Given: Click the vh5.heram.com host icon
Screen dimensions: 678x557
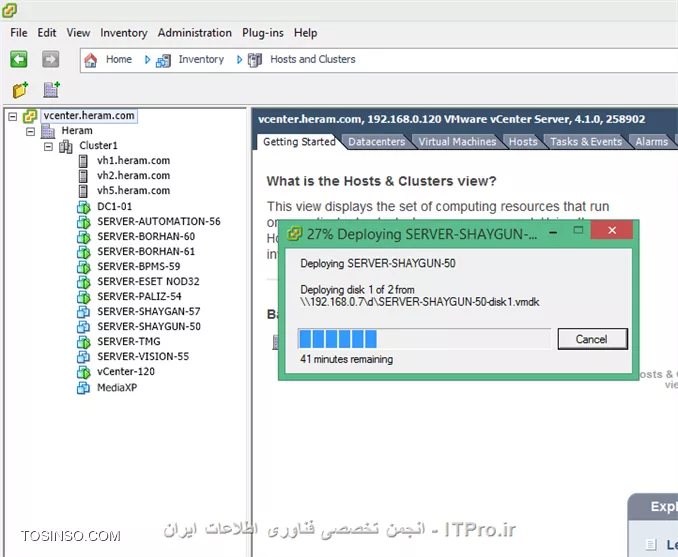Looking at the screenshot, I should point(83,191).
